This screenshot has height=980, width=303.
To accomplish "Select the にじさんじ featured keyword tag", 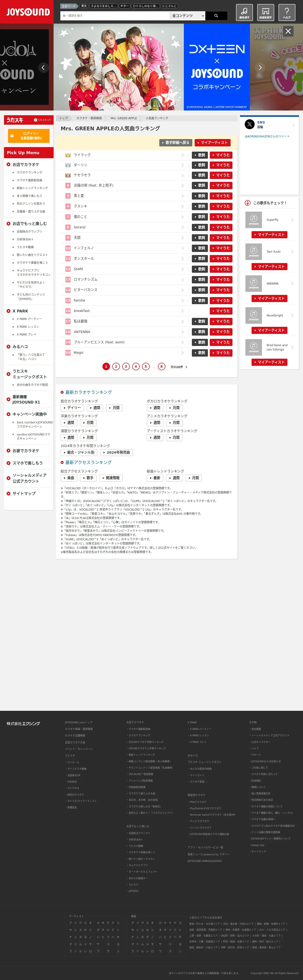I will coord(169,6).
